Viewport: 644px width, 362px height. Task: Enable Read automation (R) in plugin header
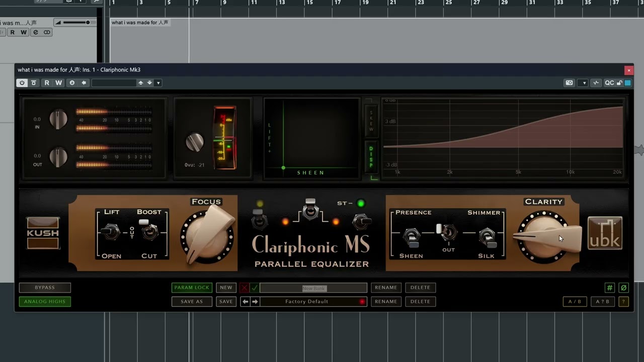click(47, 83)
